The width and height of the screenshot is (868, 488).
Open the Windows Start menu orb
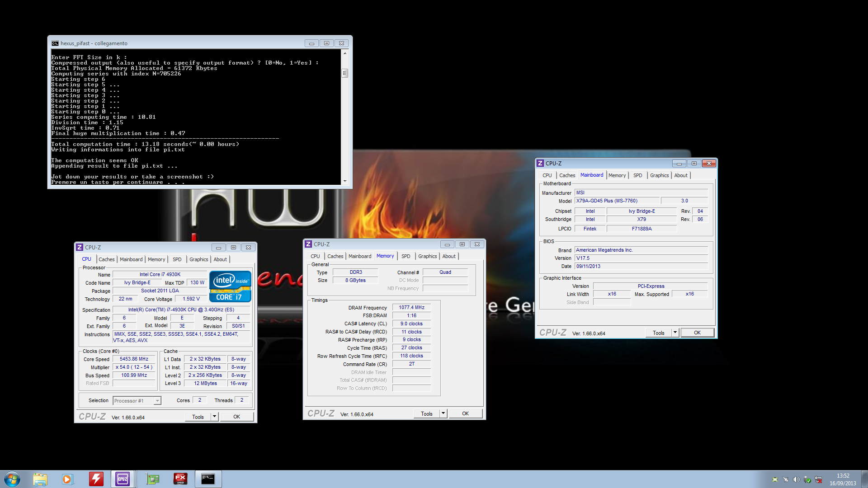coord(12,479)
